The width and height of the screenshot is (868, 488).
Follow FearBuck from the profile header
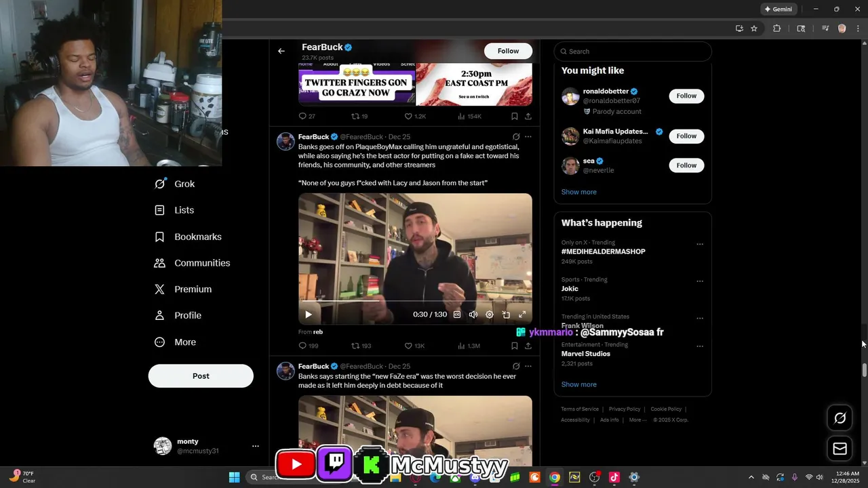pyautogui.click(x=508, y=51)
